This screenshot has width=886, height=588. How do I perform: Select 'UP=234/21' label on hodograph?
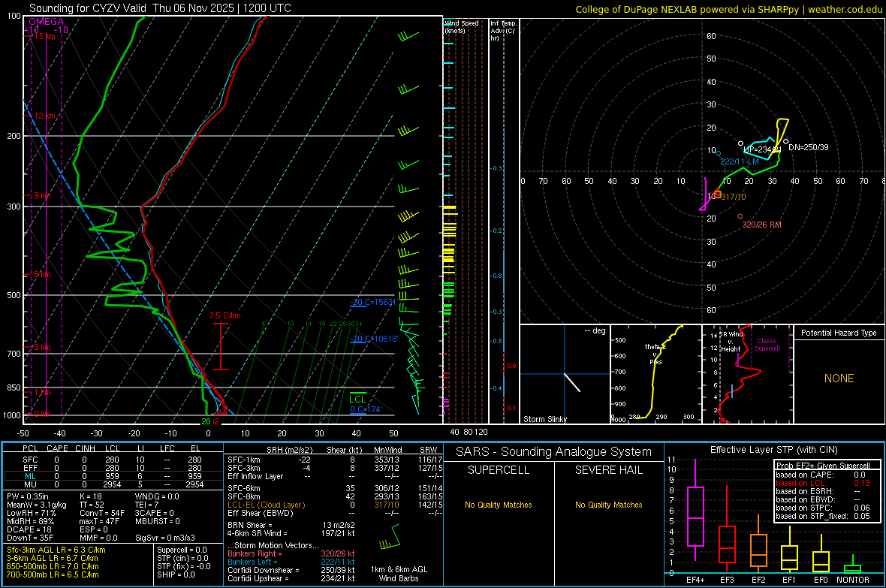click(x=761, y=150)
